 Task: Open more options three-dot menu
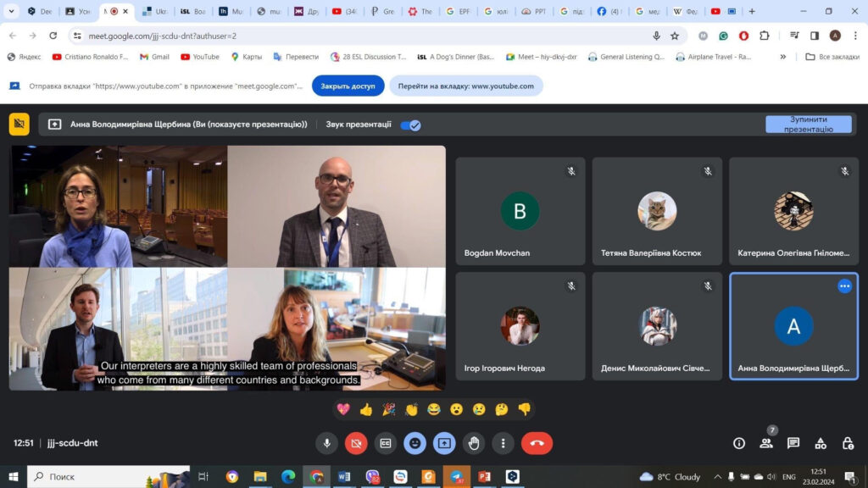[504, 443]
